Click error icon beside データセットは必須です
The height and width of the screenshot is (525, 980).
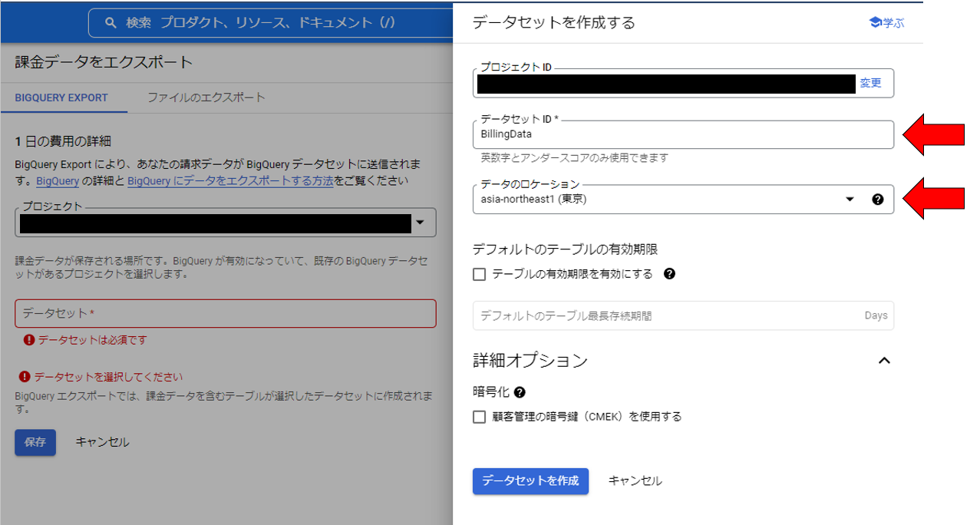29,339
